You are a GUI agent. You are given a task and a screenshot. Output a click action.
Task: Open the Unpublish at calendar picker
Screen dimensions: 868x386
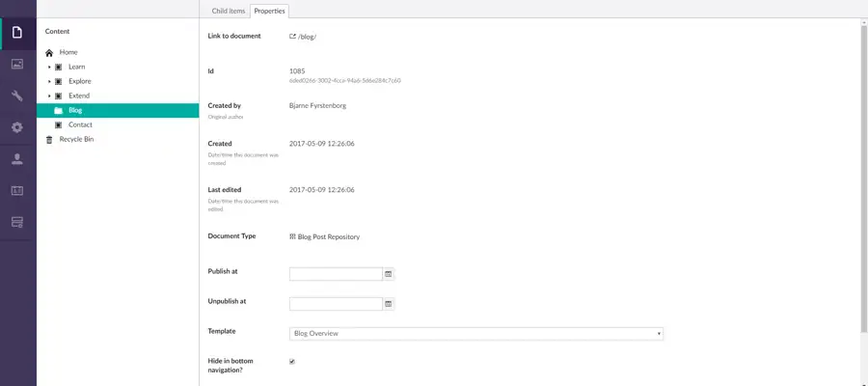click(x=389, y=303)
